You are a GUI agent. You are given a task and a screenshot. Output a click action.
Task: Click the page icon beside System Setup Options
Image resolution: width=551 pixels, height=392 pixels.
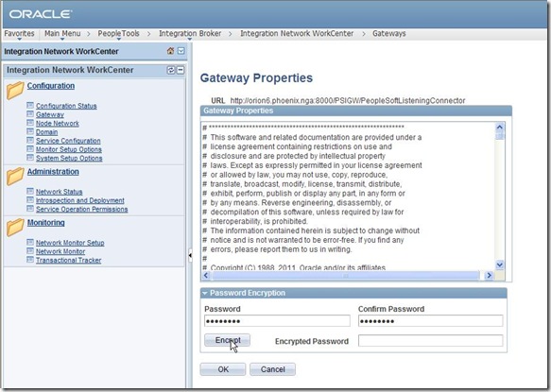click(x=30, y=158)
